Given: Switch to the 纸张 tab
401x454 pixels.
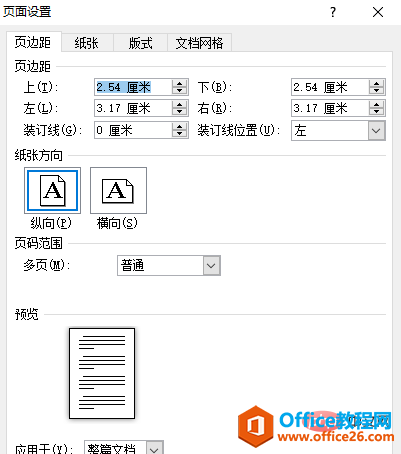Looking at the screenshot, I should (x=87, y=43).
